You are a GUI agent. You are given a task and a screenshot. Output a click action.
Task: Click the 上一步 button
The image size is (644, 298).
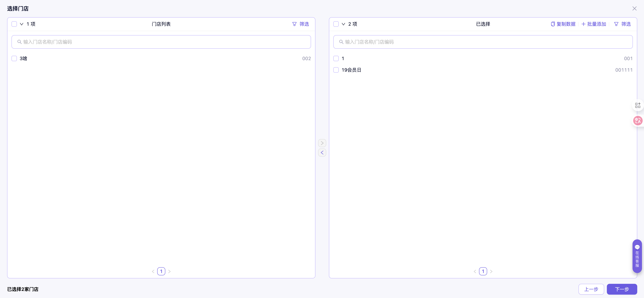tap(591, 289)
